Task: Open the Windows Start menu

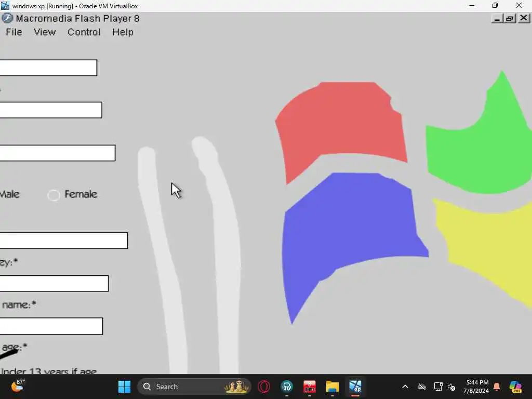Action: click(124, 387)
